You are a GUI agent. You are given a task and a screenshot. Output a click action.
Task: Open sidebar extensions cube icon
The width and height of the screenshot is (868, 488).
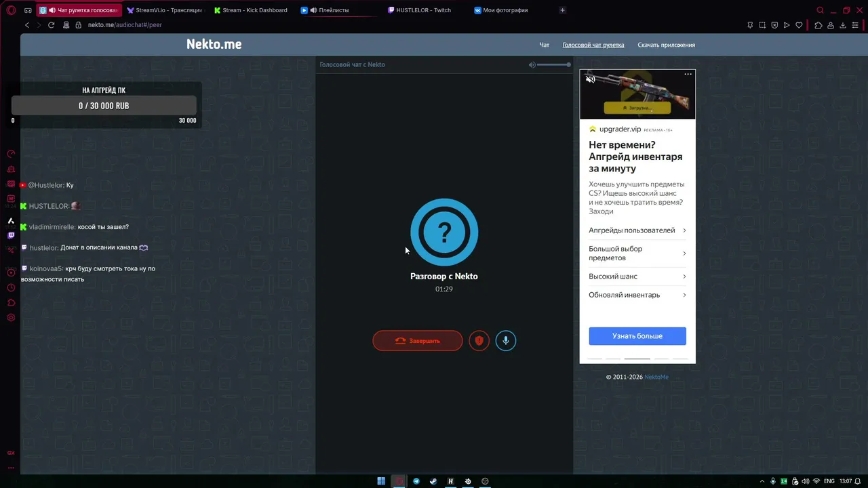click(11, 303)
